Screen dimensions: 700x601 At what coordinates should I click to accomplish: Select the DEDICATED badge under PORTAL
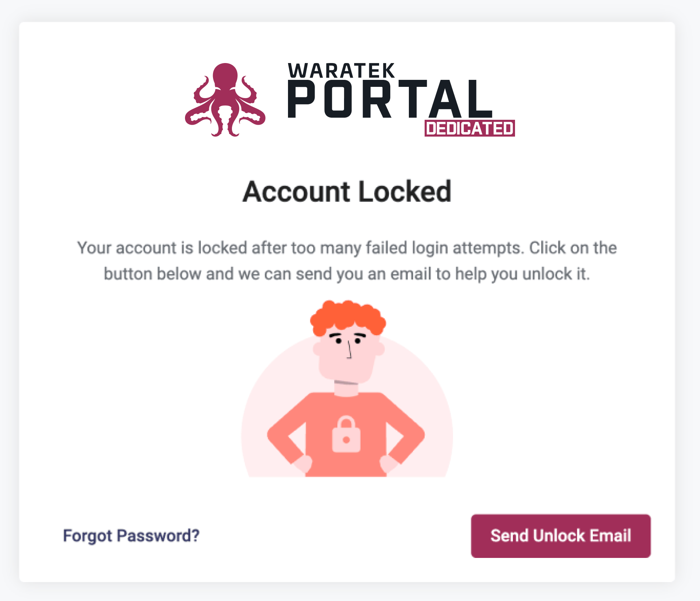click(469, 128)
